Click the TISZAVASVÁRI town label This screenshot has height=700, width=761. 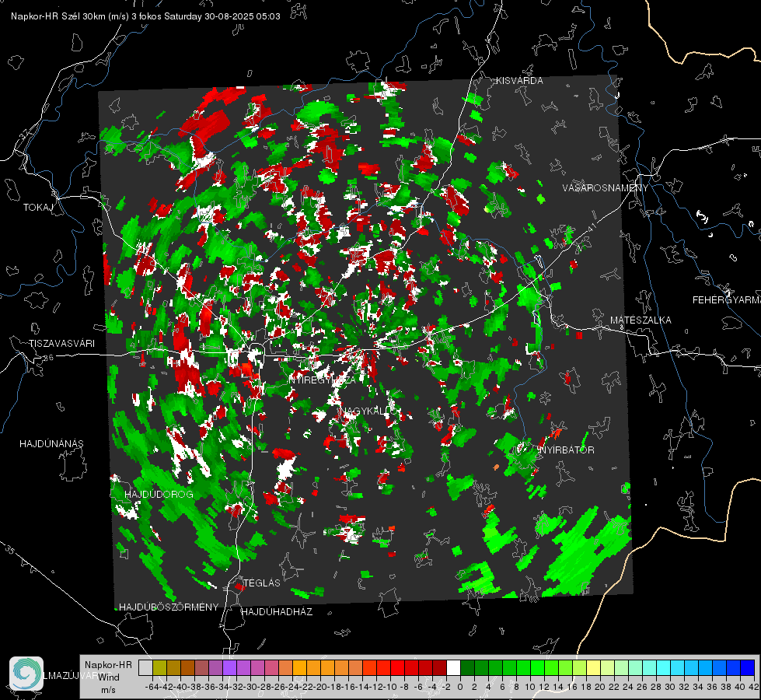pos(61,344)
